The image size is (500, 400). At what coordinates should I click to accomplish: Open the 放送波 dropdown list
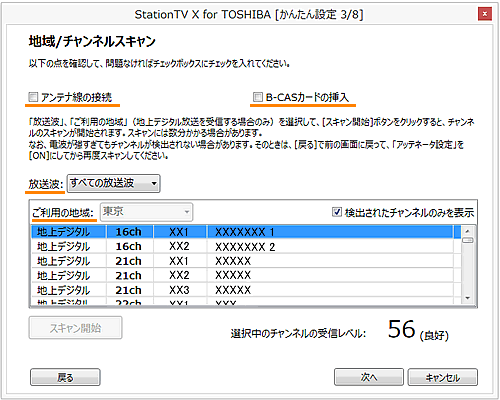[x=114, y=183]
